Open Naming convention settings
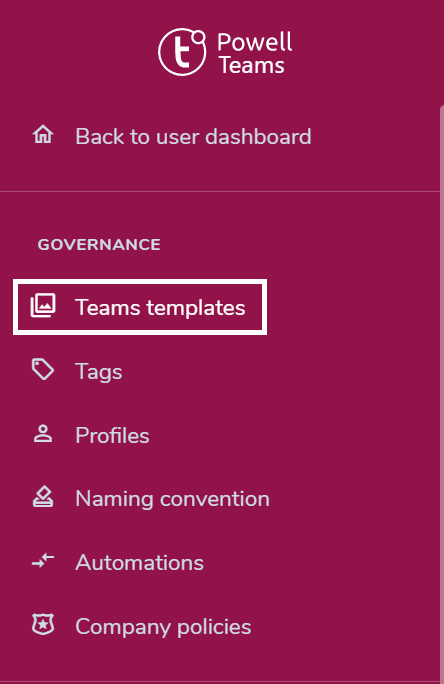444x684 pixels. 172,499
